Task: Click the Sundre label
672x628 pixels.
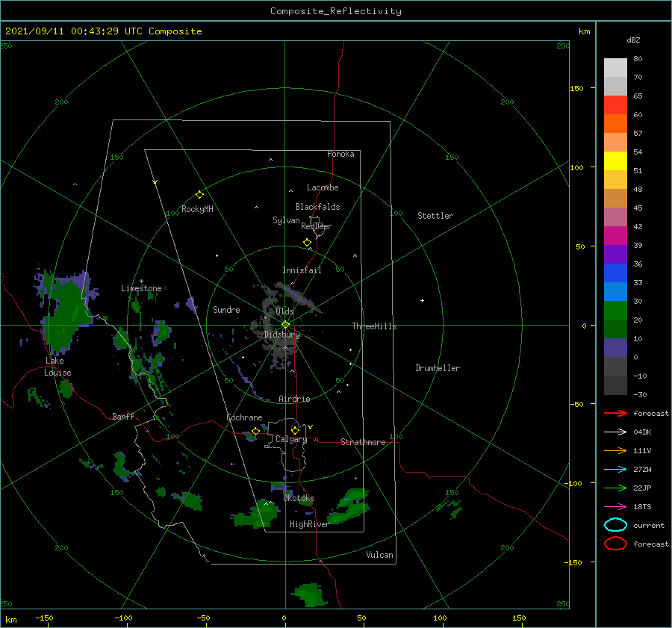Action: coord(226,309)
